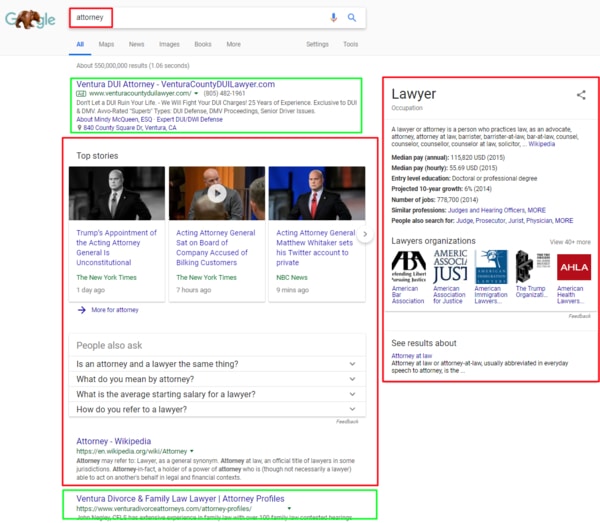Screen dimensions: 600x523
Task: Click the first Top stories photo thumbnail
Action: pyautogui.click(x=117, y=193)
